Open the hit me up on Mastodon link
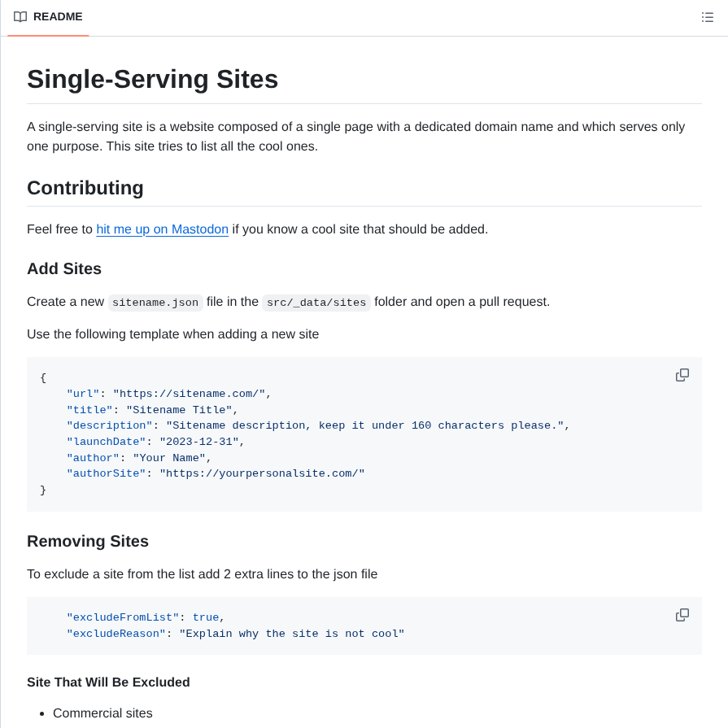The width and height of the screenshot is (728, 728). click(x=161, y=229)
